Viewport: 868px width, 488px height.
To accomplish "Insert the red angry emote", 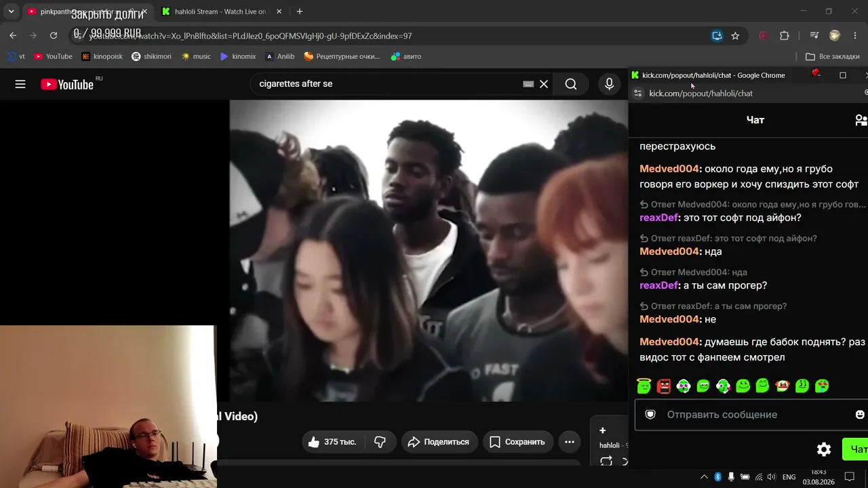I will [664, 386].
